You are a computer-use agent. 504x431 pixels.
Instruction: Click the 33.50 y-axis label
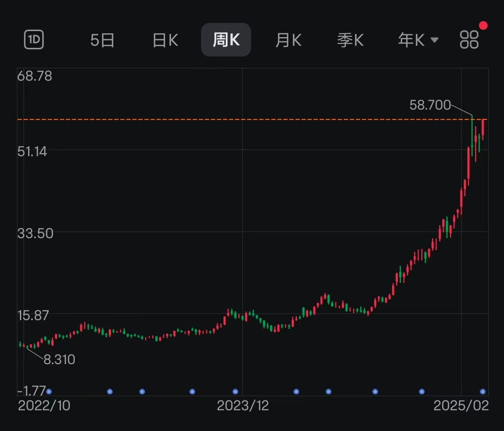pyautogui.click(x=35, y=233)
